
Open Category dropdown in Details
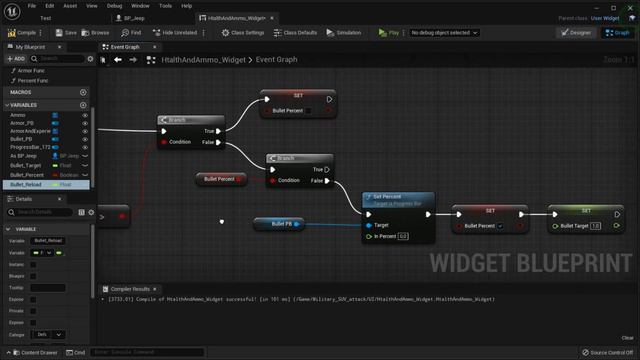pyautogui.click(x=48, y=335)
